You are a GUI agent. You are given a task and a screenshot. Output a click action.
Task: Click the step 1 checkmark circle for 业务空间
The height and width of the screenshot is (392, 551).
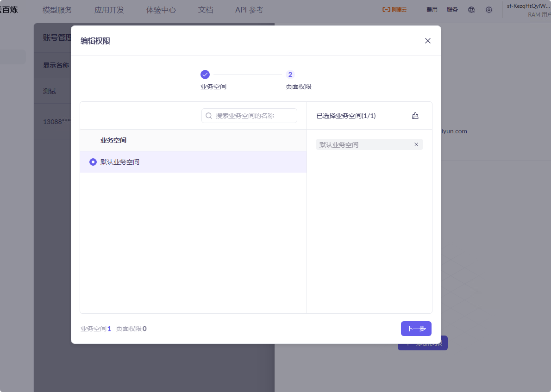[x=205, y=74]
